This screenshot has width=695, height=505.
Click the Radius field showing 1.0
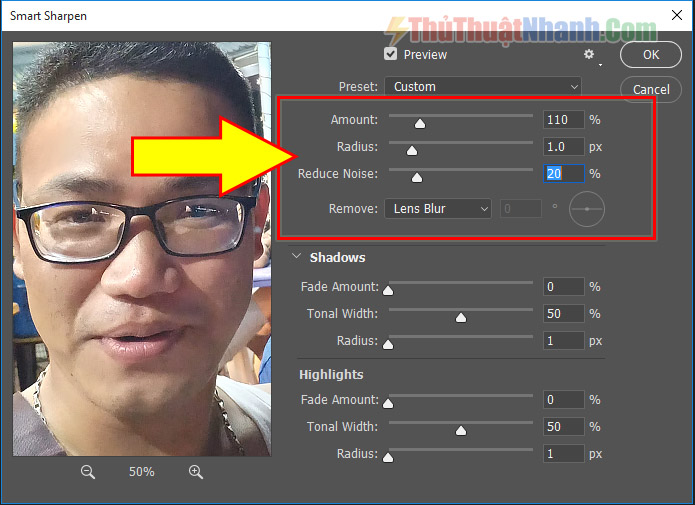(x=564, y=147)
